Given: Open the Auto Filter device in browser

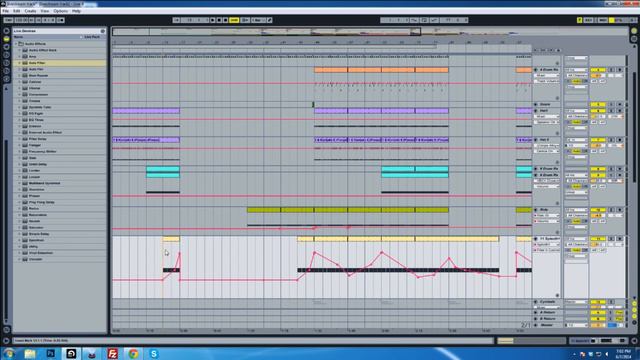Looking at the screenshot, I should (x=37, y=63).
